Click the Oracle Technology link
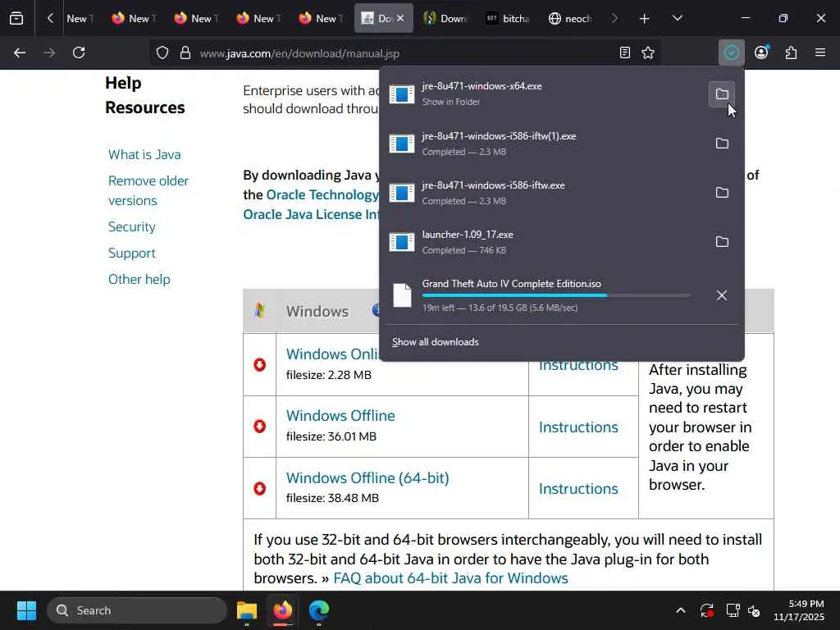 (322, 194)
